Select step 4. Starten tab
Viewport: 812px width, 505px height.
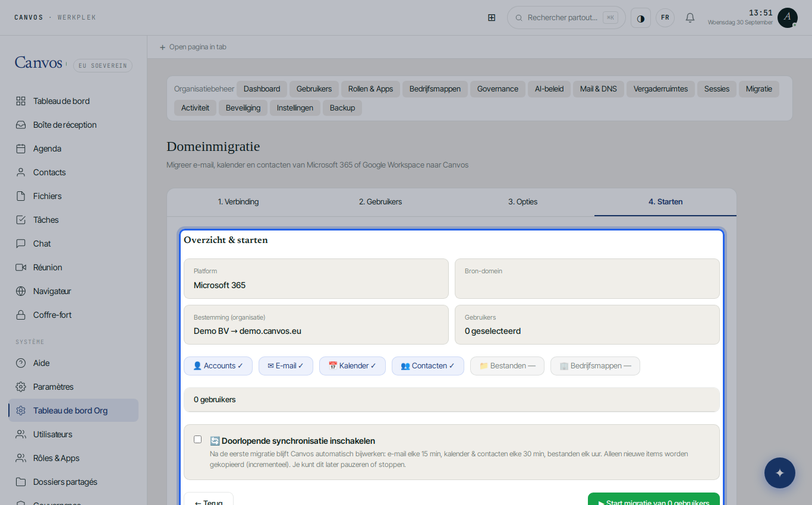pyautogui.click(x=665, y=202)
